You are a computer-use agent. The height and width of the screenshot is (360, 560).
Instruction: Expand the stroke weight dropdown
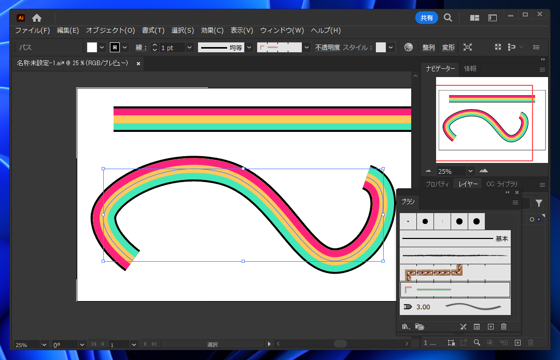click(190, 47)
